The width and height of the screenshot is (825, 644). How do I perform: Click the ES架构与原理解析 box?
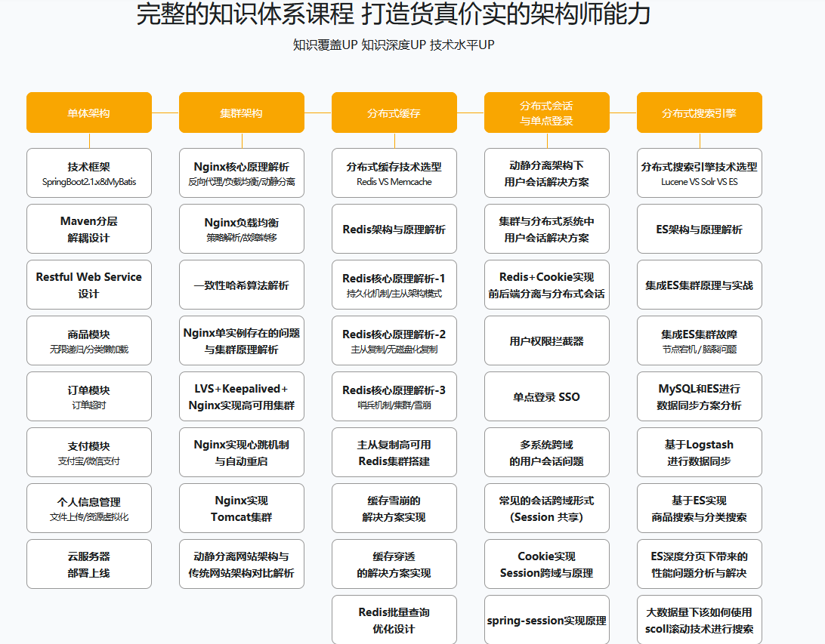pyautogui.click(x=700, y=229)
